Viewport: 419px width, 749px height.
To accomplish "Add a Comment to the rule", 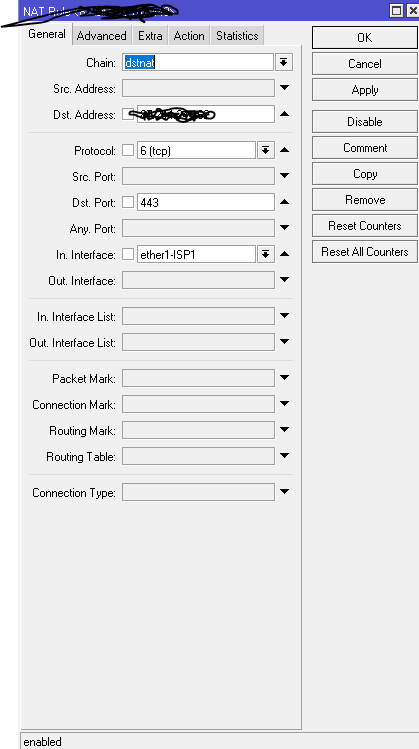I will (x=365, y=148).
